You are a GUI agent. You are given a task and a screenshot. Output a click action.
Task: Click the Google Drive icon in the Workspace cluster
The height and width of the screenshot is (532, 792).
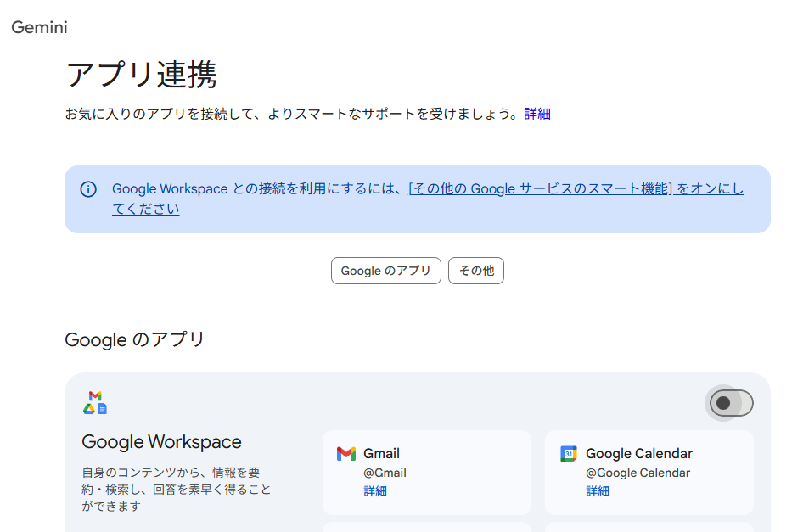89,409
